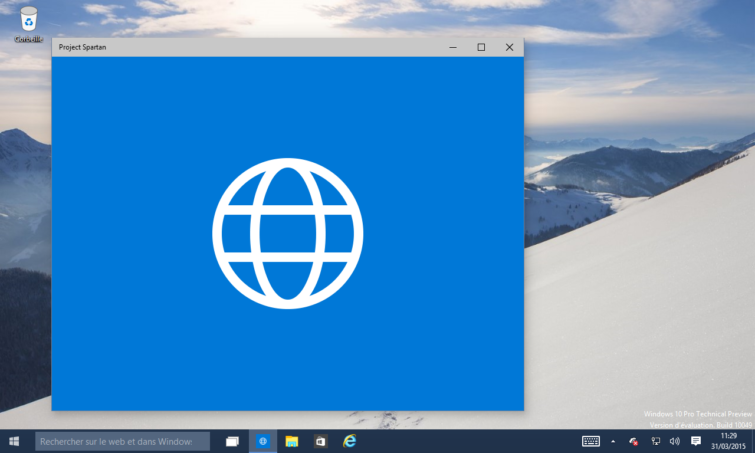Image resolution: width=755 pixels, height=453 pixels.
Task: Open the touch keyboard from the tray
Action: click(x=590, y=441)
